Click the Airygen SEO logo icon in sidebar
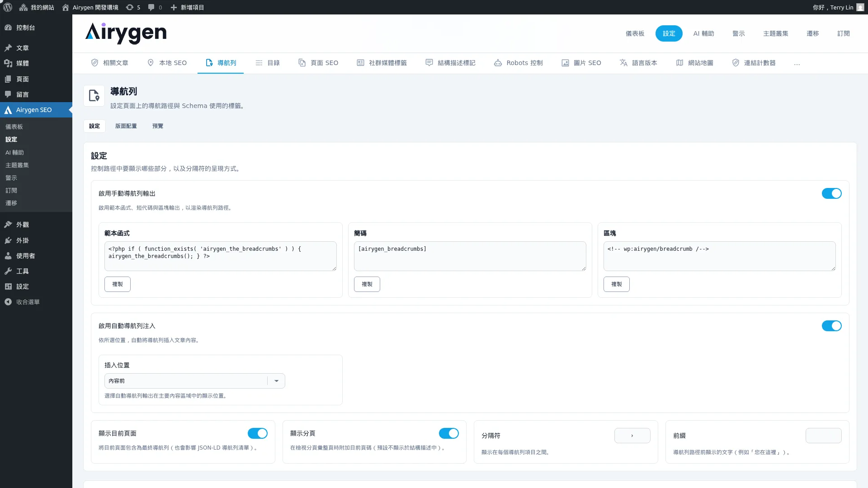Viewport: 868px width, 488px height. [x=8, y=110]
